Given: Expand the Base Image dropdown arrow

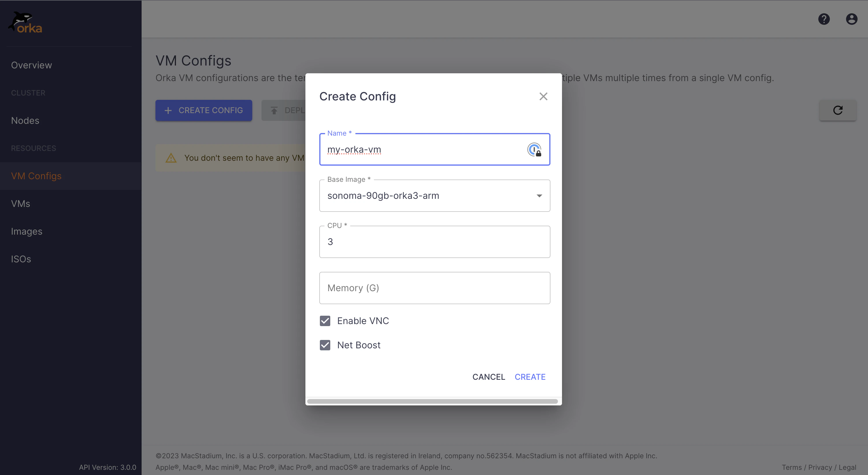Looking at the screenshot, I should coord(539,196).
